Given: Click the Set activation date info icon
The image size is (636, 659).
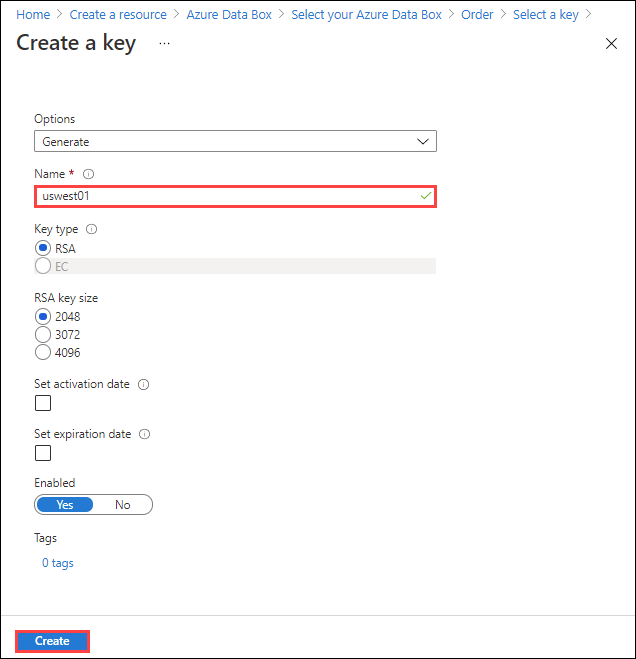Looking at the screenshot, I should pyautogui.click(x=143, y=385).
